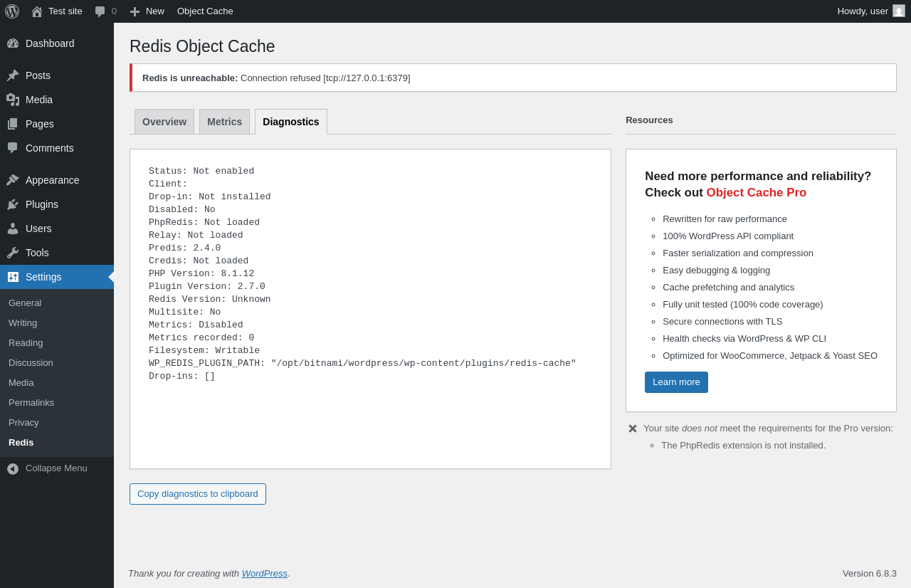Click the Version 6.8.3 footer text
Image resolution: width=911 pixels, height=588 pixels.
pos(870,574)
